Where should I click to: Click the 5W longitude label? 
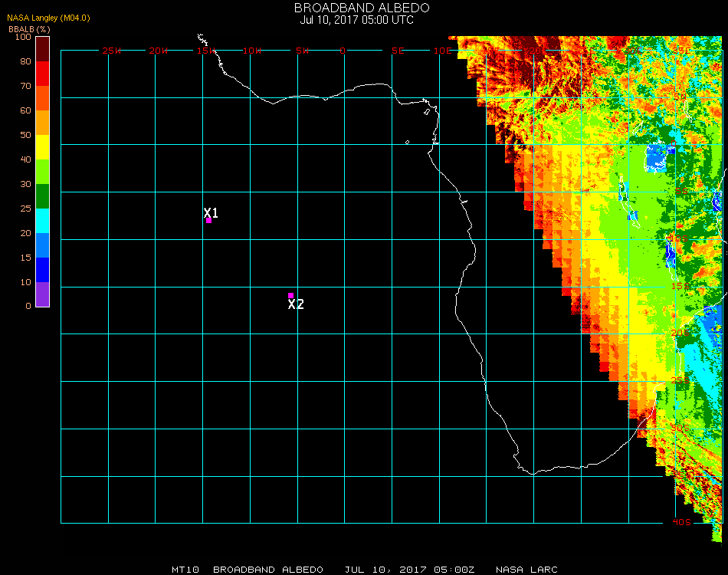coord(301,51)
